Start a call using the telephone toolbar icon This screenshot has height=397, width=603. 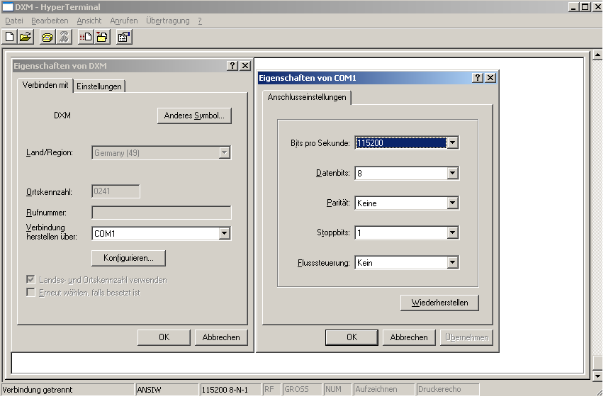(x=47, y=37)
